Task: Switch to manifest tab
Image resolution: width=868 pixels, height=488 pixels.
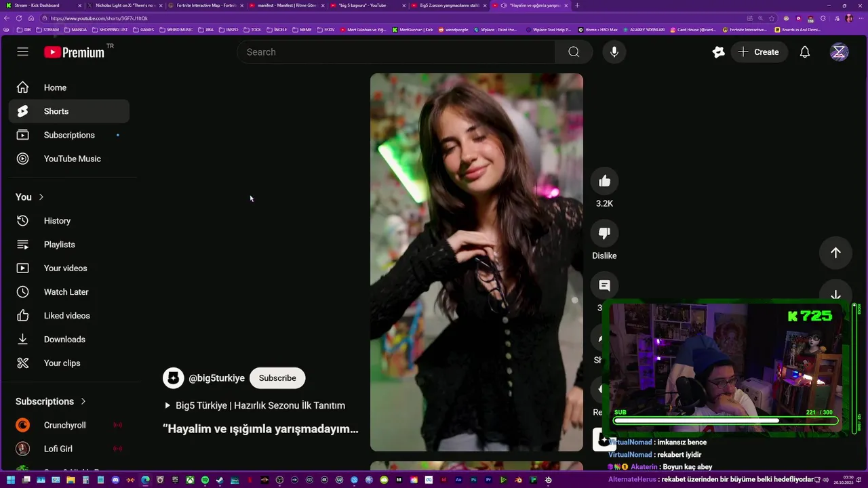Action: click(285, 5)
